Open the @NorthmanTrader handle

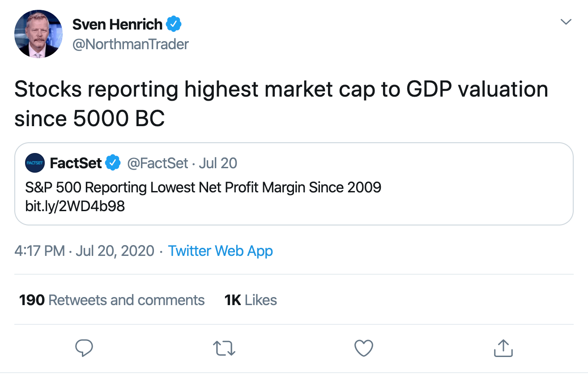tap(131, 44)
